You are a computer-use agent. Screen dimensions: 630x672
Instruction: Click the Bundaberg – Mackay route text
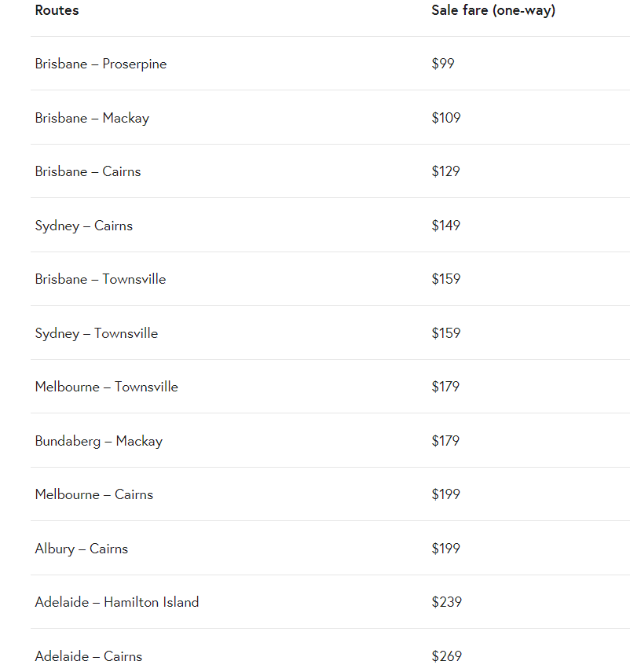tap(98, 441)
